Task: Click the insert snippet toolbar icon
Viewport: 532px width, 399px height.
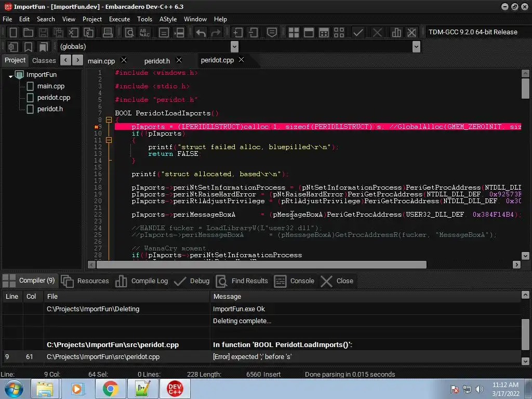Action: [x=13, y=47]
